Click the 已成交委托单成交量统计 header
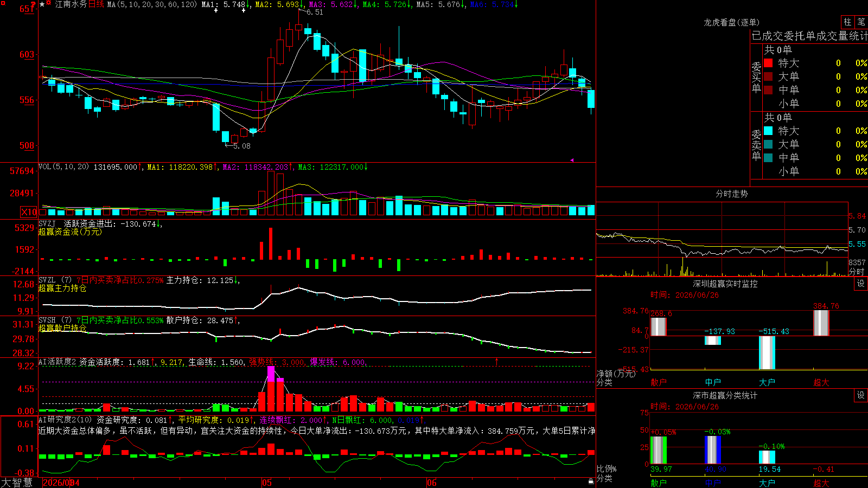 pos(809,36)
